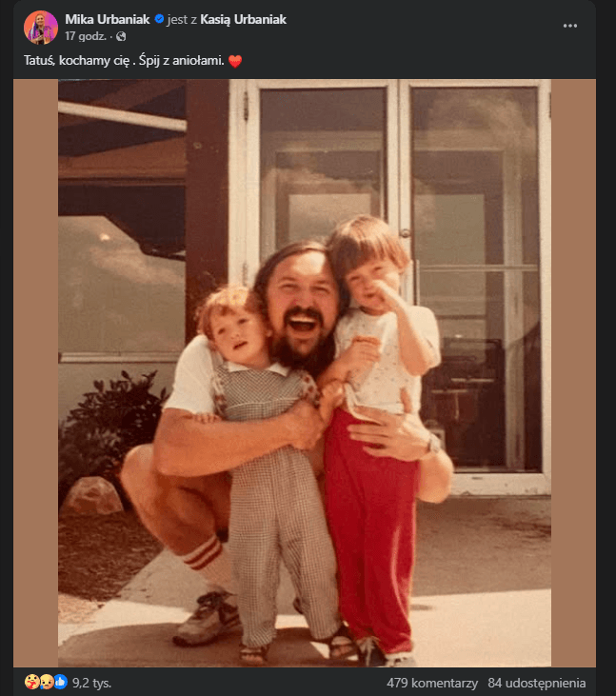
Task: Click the blue verified badge
Action: [x=159, y=19]
